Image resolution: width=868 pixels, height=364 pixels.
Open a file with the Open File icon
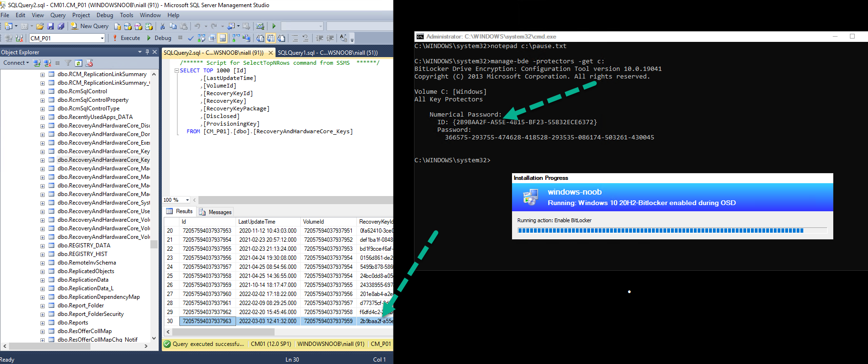pyautogui.click(x=40, y=26)
